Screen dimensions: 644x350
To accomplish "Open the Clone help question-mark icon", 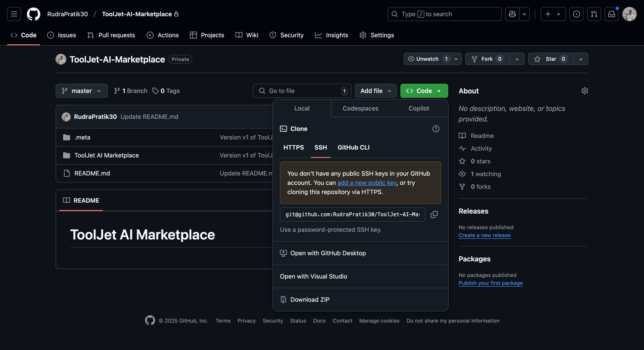I will [436, 129].
